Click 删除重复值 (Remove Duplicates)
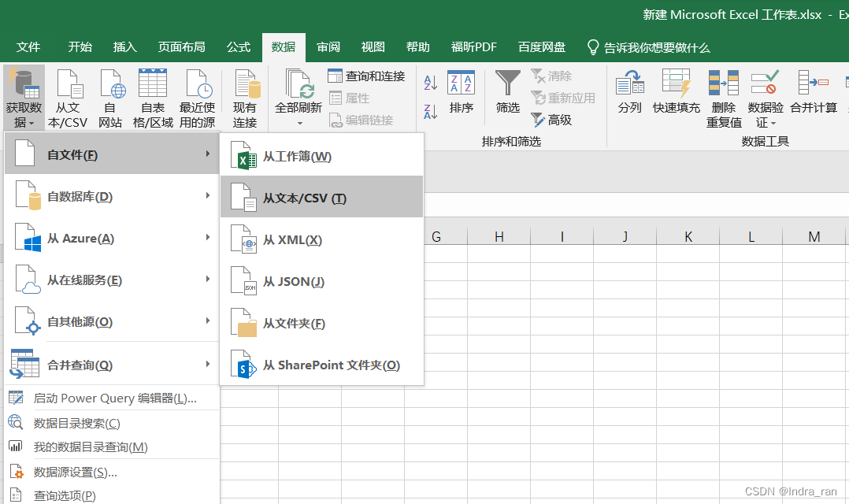 (723, 98)
